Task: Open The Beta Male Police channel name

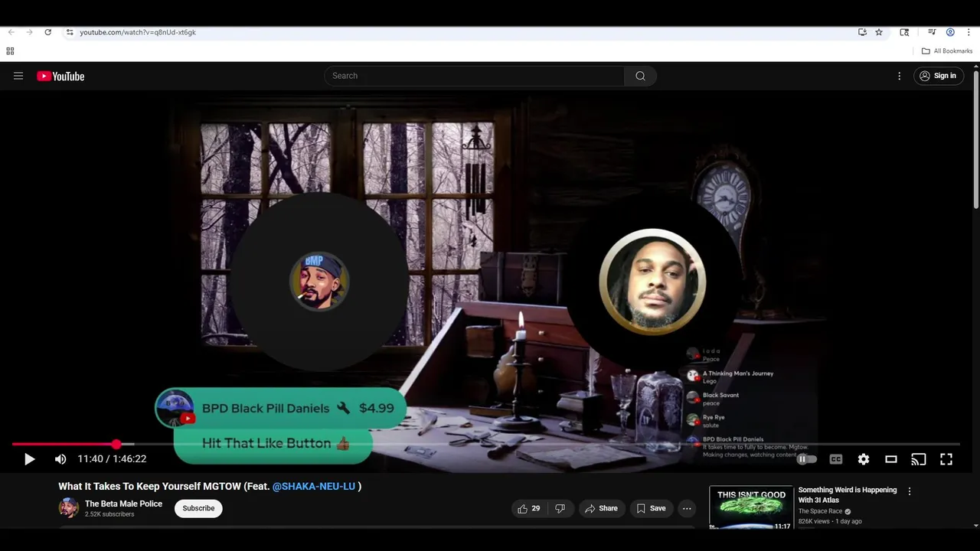Action: 123,504
